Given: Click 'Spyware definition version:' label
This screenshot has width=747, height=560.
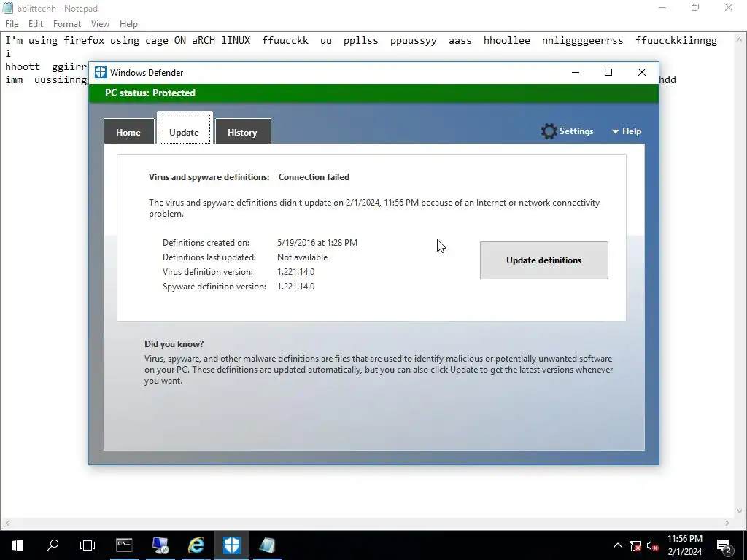Looking at the screenshot, I should [214, 286].
